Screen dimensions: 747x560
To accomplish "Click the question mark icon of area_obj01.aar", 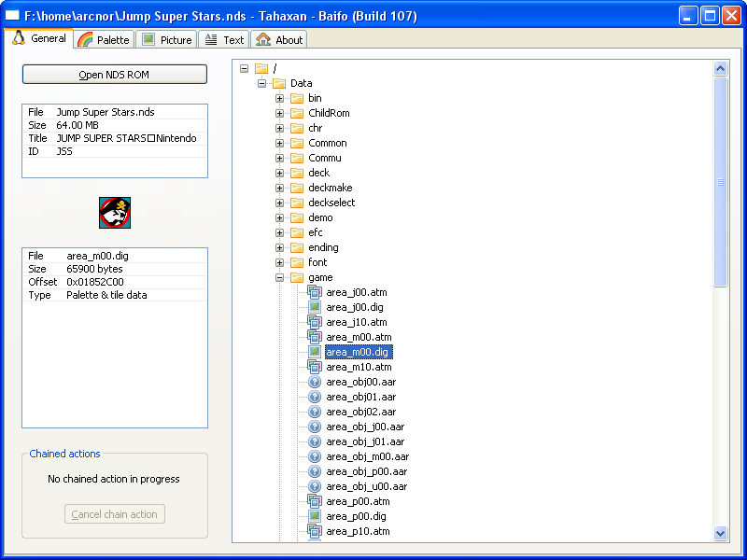I will click(x=315, y=397).
